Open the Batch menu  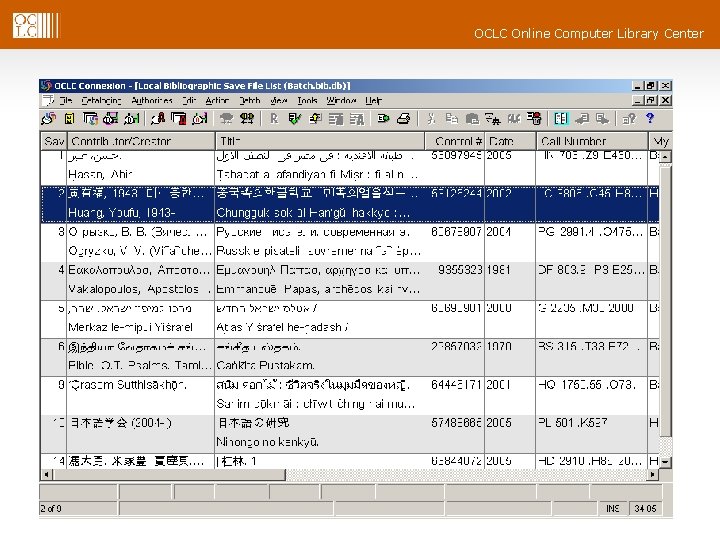coord(250,101)
